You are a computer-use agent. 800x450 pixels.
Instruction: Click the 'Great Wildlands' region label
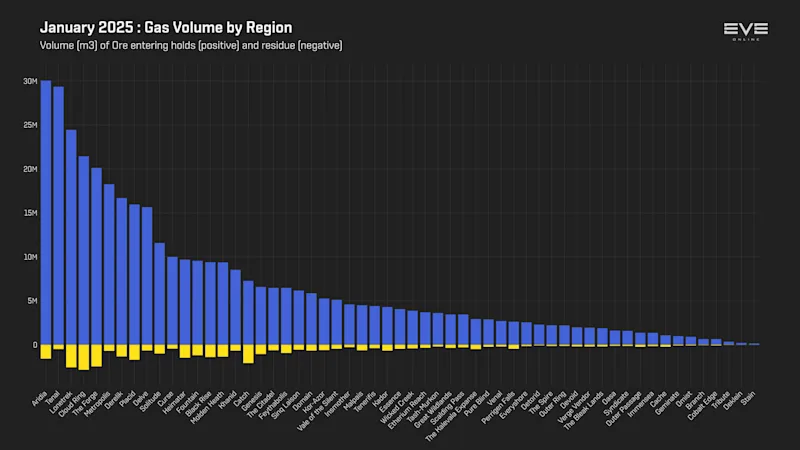point(433,409)
